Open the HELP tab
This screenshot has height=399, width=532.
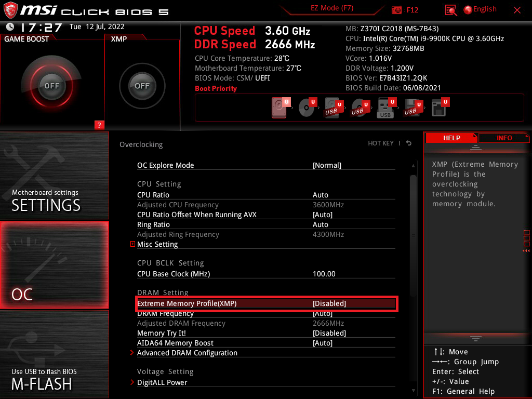coord(451,138)
